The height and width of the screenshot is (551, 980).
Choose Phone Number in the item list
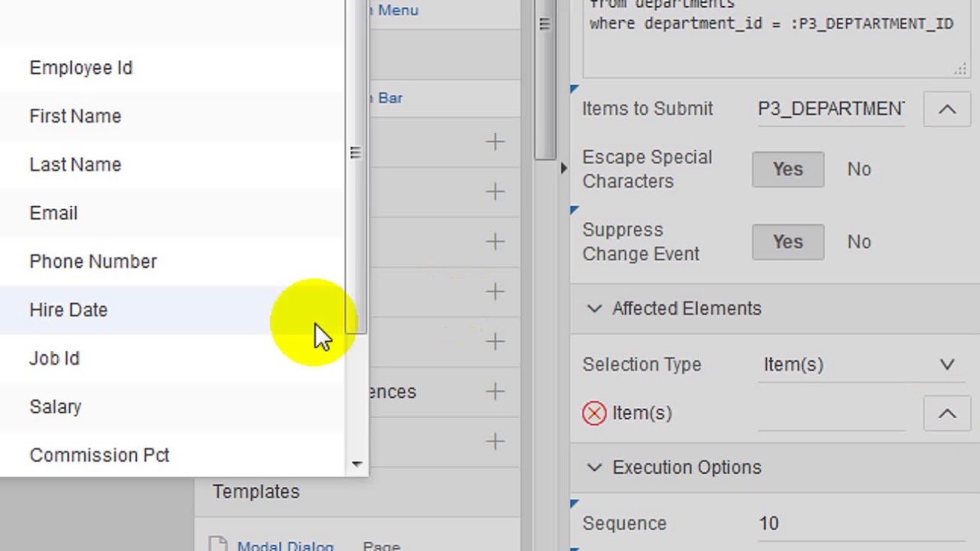click(x=172, y=262)
